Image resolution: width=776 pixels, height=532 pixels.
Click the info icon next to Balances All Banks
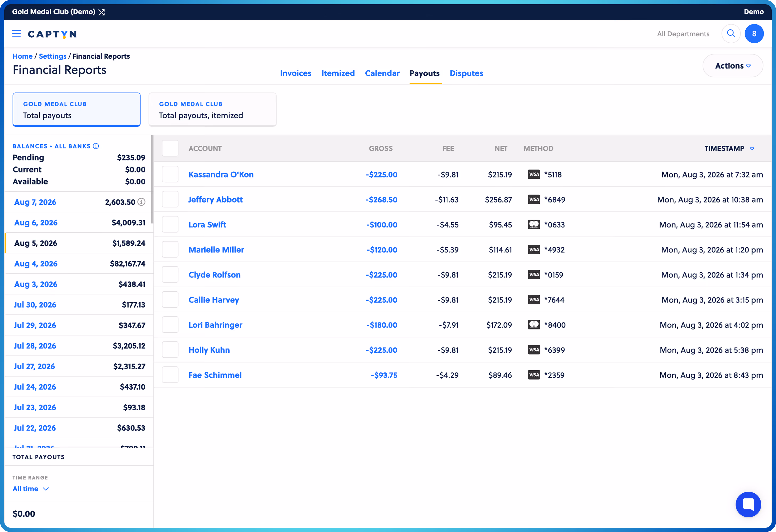(96, 146)
